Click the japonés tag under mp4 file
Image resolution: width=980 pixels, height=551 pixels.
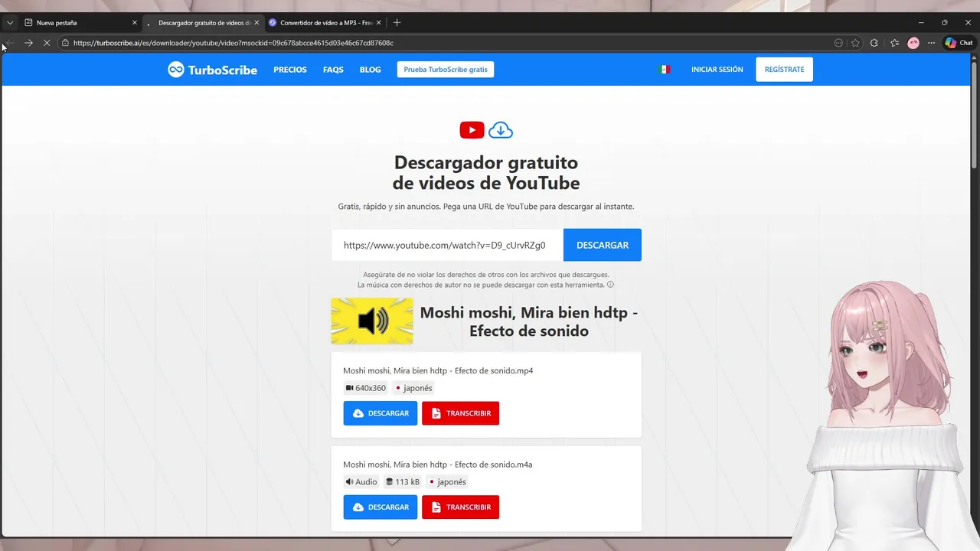(413, 388)
